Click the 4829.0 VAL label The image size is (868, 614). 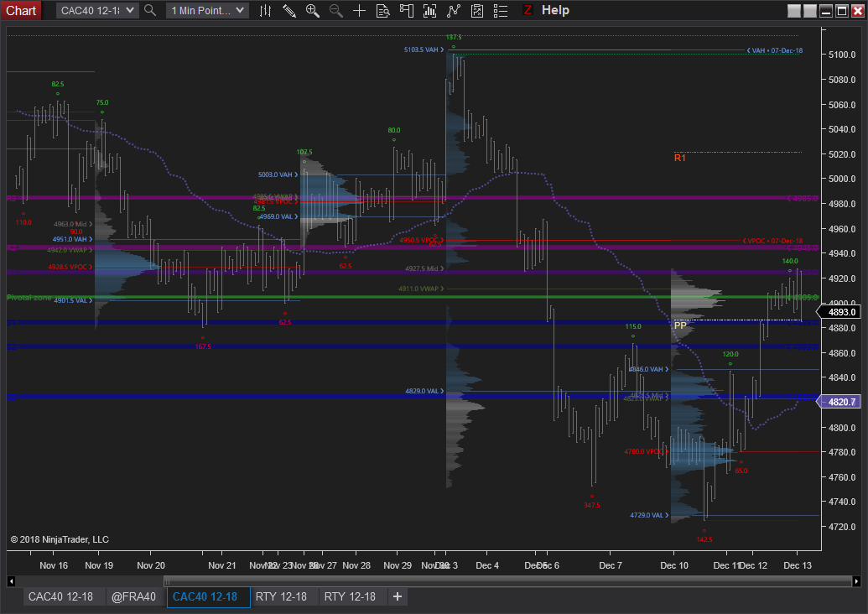click(424, 391)
